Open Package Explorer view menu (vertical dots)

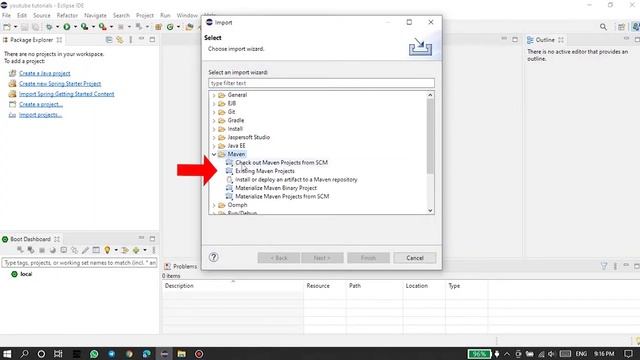click(131, 40)
